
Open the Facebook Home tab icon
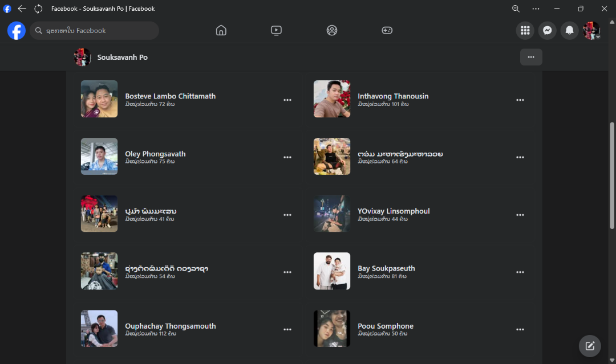[x=221, y=31]
